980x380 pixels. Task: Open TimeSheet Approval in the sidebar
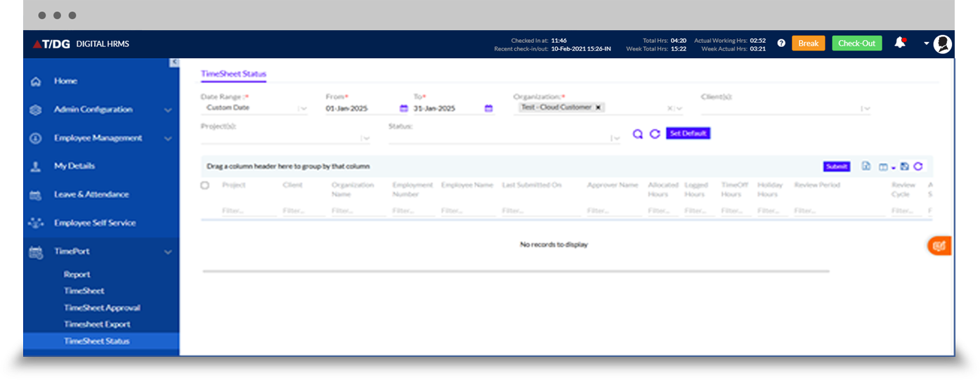coord(102,308)
